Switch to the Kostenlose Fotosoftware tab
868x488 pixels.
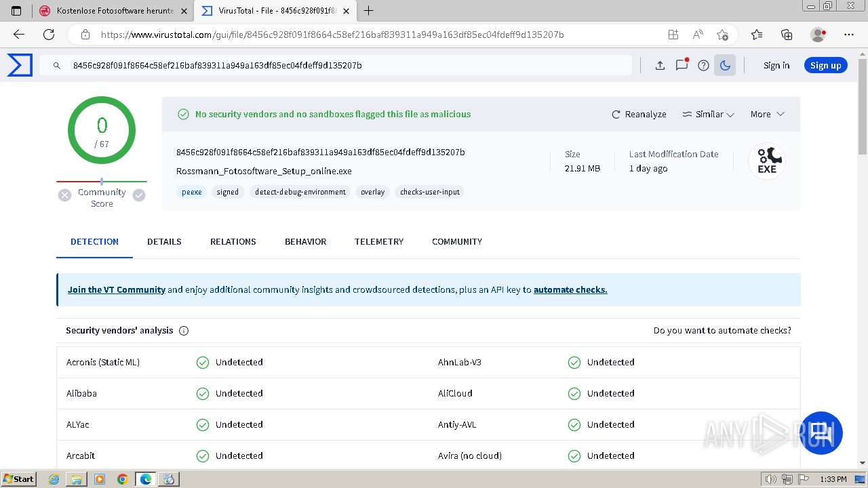113,11
